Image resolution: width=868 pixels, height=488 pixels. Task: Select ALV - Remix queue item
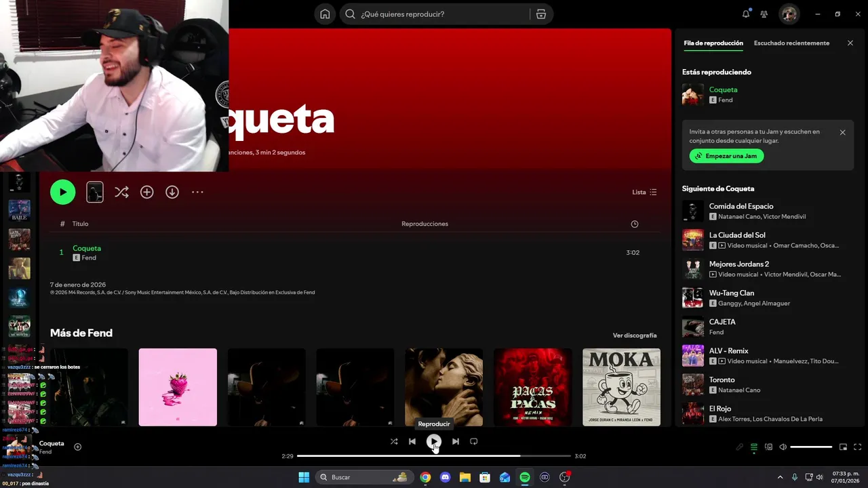768,356
